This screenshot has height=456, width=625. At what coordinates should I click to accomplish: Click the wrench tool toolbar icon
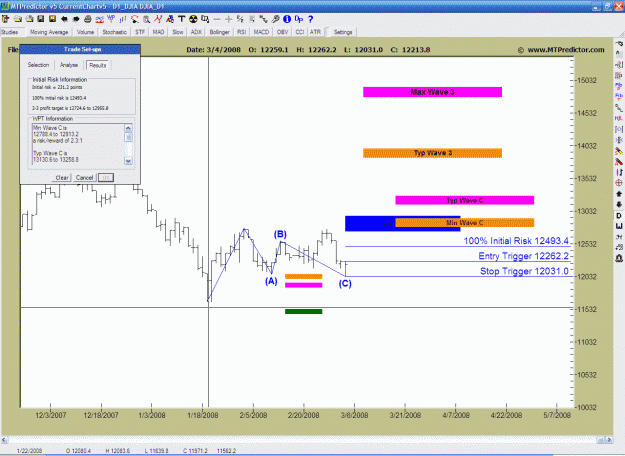tap(275, 19)
